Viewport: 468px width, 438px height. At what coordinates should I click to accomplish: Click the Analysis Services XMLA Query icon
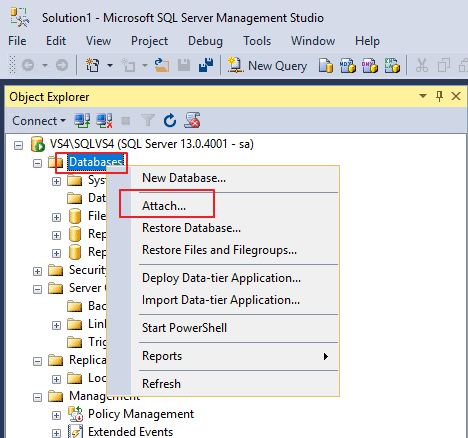[x=392, y=65]
